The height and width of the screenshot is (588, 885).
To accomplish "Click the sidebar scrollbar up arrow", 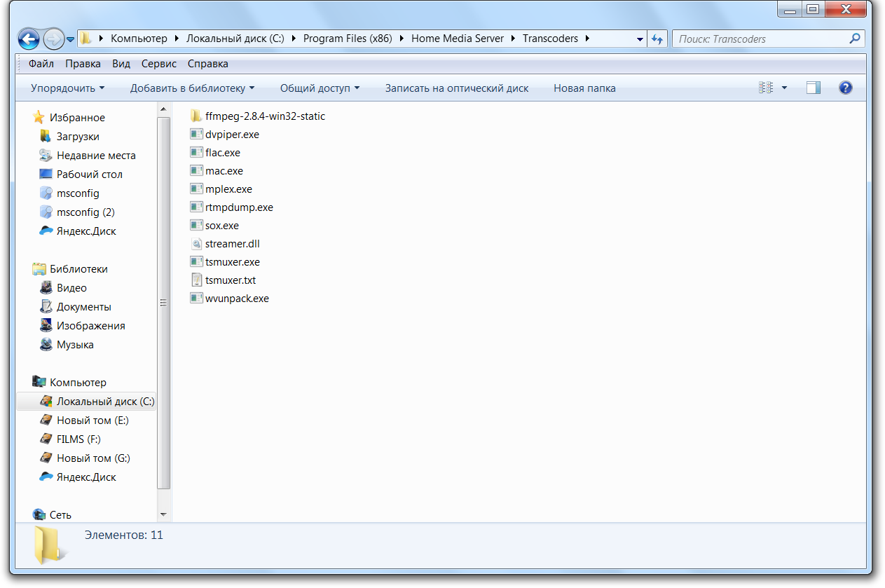I will (164, 109).
